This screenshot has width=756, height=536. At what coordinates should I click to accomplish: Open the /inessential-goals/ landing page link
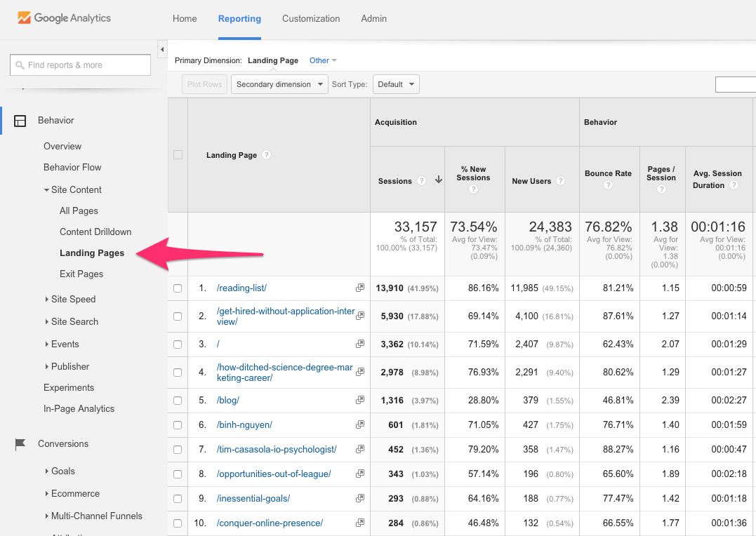click(253, 499)
